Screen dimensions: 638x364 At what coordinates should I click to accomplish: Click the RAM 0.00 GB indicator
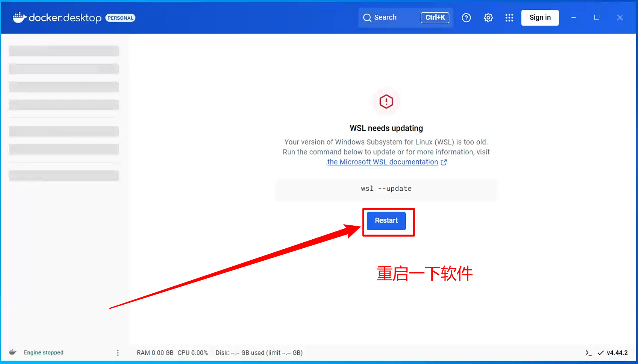pyautogui.click(x=155, y=353)
